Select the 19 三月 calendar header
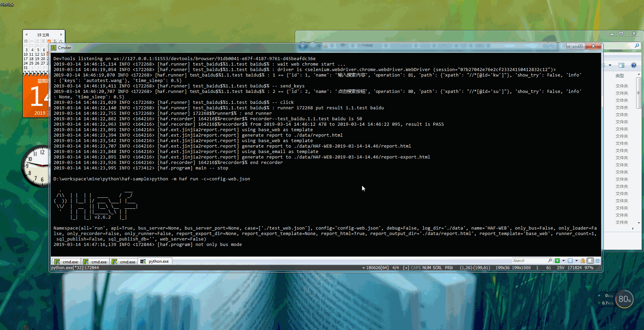 pyautogui.click(x=43, y=35)
